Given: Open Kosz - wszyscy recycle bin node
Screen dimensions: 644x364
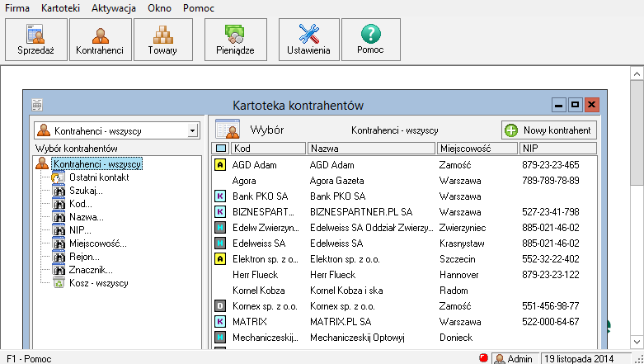Looking at the screenshot, I should click(99, 283).
